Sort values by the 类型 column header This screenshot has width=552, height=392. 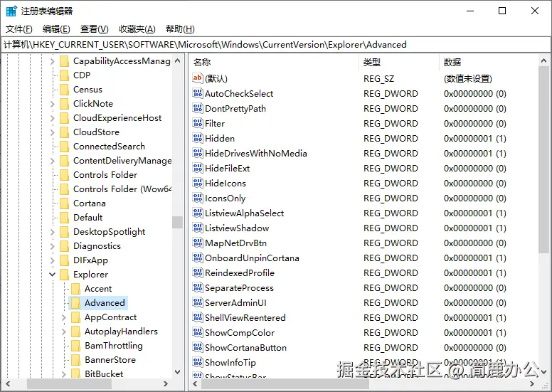(x=399, y=62)
